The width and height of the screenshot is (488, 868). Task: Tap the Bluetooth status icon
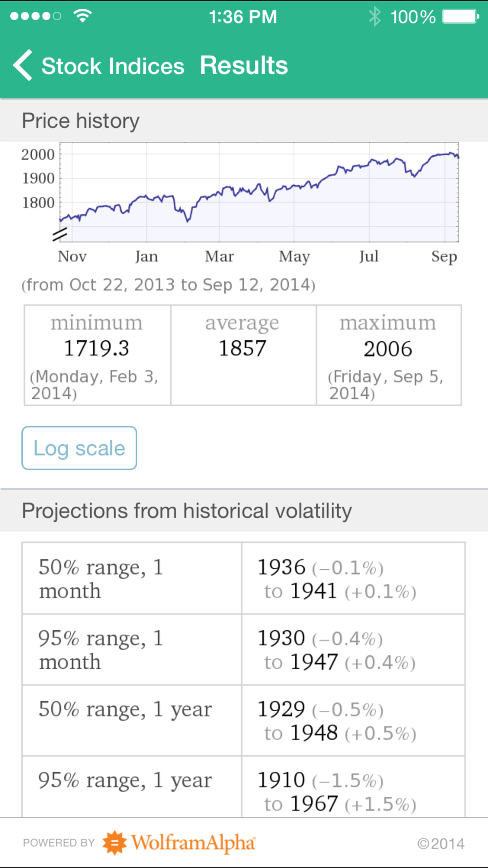374,17
